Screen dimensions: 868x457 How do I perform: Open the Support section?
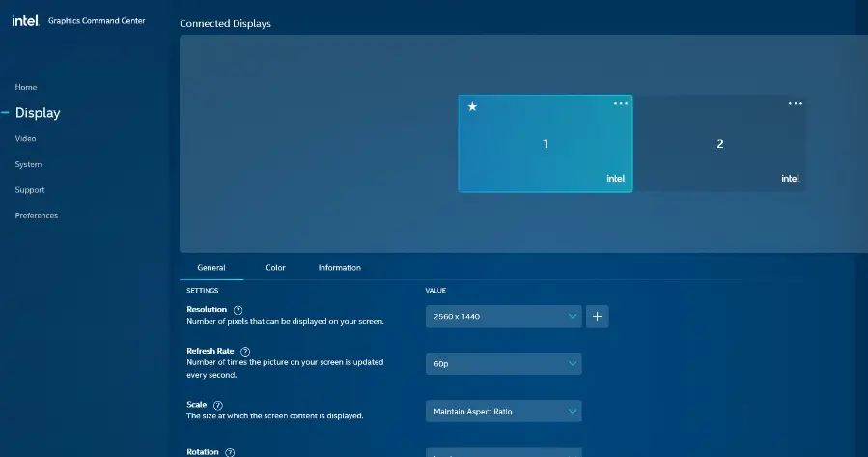tap(30, 190)
